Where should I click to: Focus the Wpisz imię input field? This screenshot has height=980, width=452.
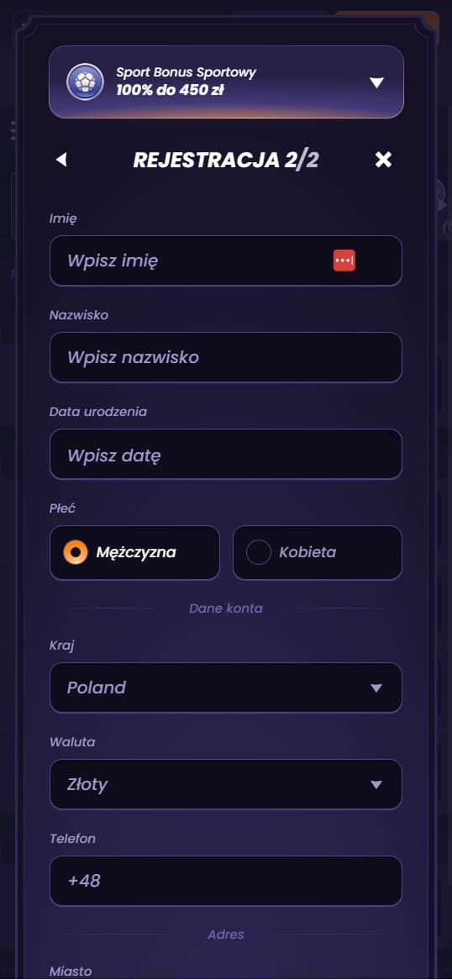coord(226,261)
